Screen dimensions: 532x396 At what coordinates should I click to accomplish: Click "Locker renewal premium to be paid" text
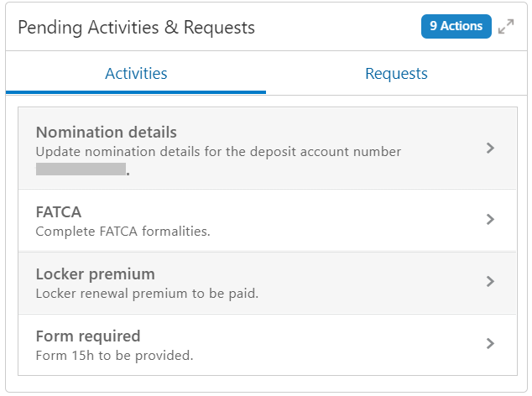click(147, 294)
